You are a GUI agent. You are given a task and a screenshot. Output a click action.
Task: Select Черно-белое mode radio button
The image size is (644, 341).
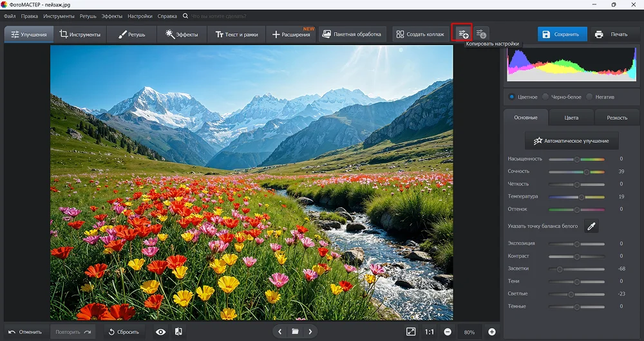click(x=545, y=97)
